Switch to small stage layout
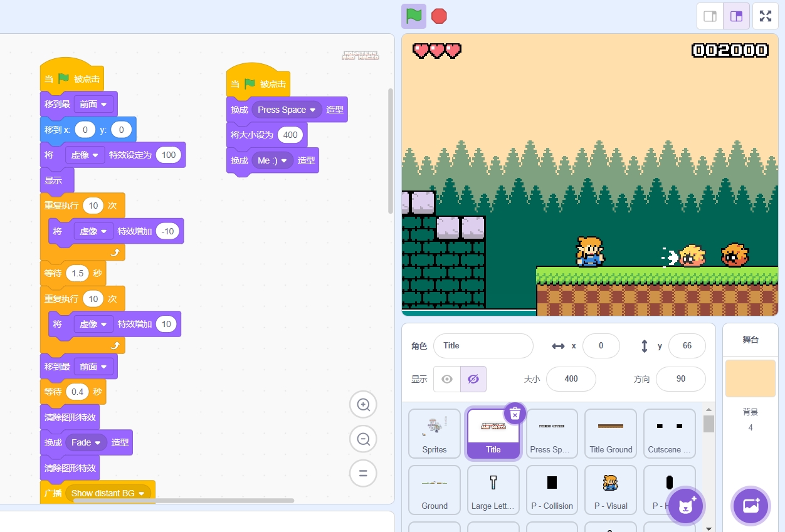 click(710, 16)
